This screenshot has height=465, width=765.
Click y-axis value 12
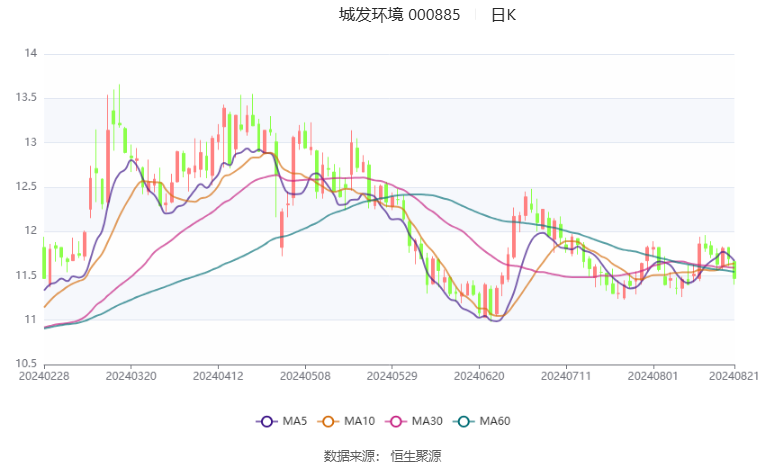point(31,231)
